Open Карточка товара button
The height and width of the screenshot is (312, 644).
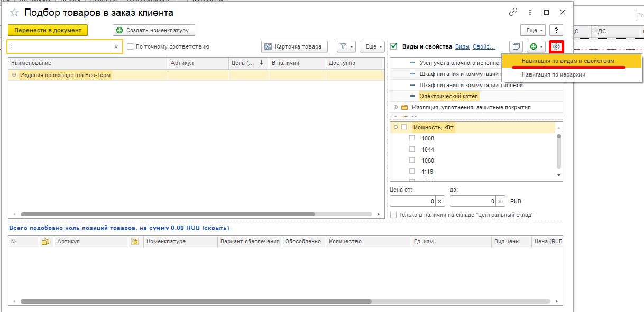(x=295, y=46)
